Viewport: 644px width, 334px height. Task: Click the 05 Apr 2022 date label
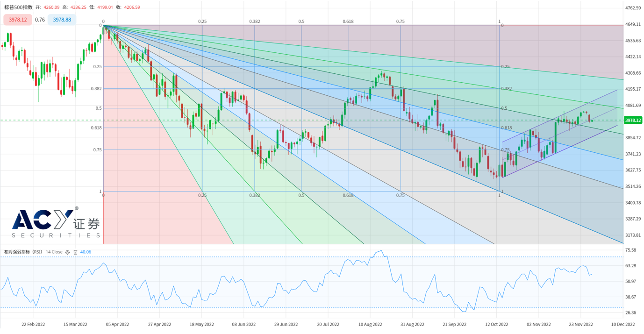(117, 324)
